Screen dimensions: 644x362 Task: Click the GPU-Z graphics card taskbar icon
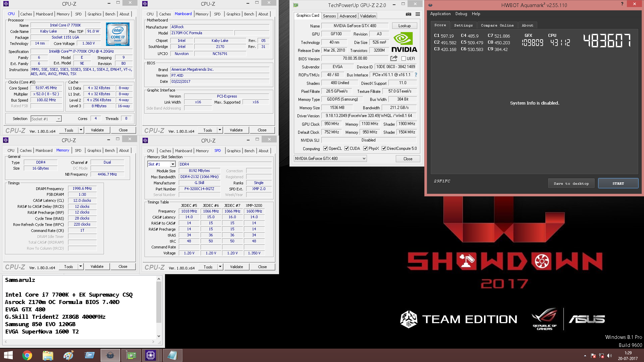[x=131, y=355]
